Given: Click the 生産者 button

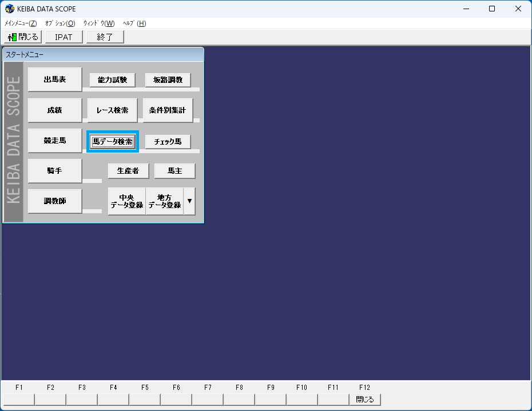Looking at the screenshot, I should [x=128, y=171].
